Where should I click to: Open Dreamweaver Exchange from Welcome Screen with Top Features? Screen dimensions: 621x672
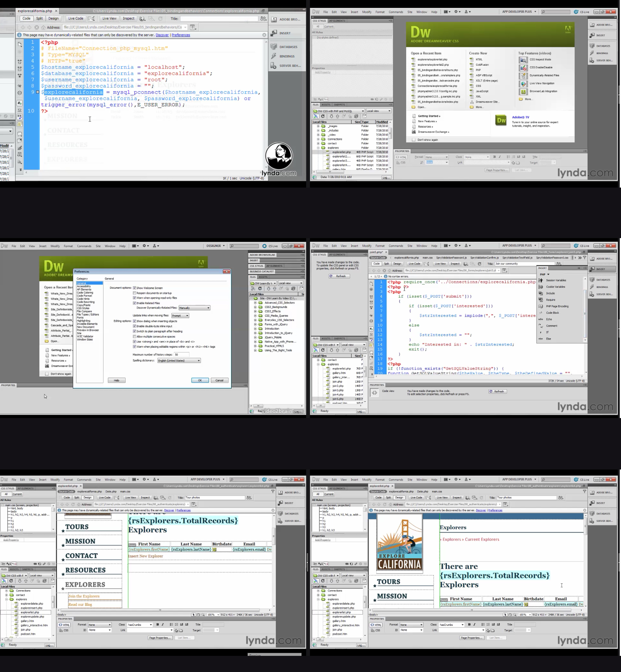[431, 132]
